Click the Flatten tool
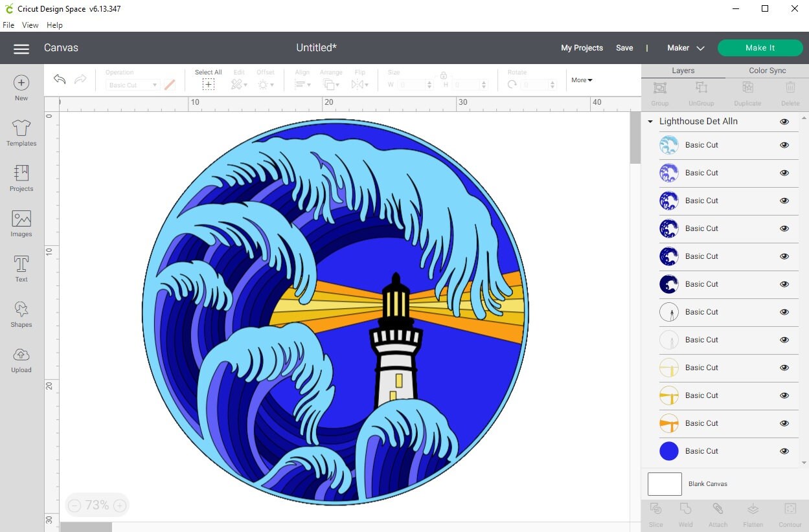Image resolution: width=809 pixels, height=532 pixels. (753, 515)
